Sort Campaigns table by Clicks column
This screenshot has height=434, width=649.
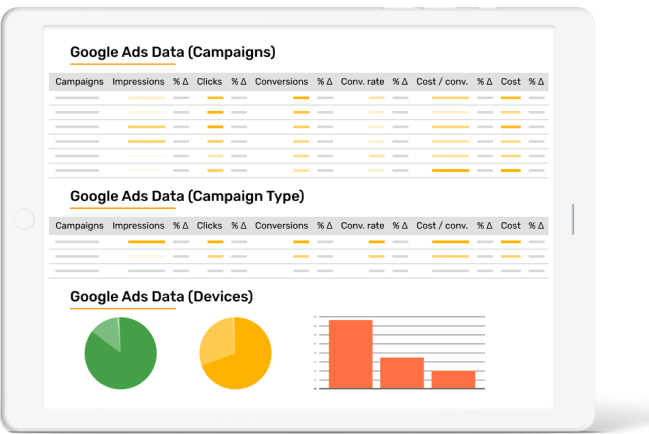pyautogui.click(x=209, y=82)
